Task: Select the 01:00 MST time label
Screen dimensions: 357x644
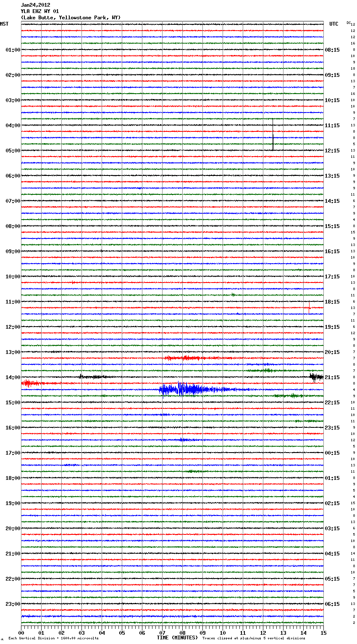Action: point(13,50)
